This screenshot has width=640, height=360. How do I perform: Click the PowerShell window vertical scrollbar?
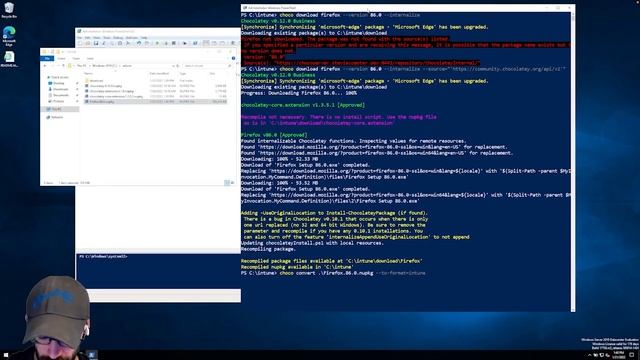573,162
